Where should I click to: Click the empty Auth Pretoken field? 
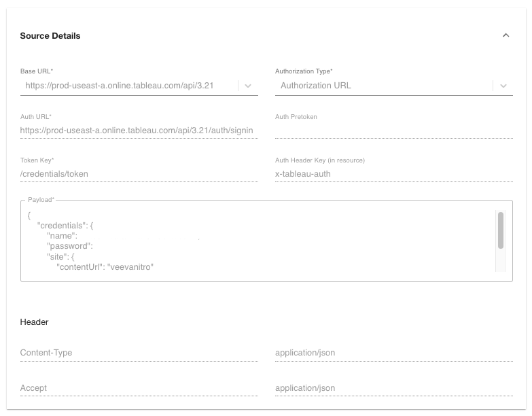pyautogui.click(x=393, y=130)
